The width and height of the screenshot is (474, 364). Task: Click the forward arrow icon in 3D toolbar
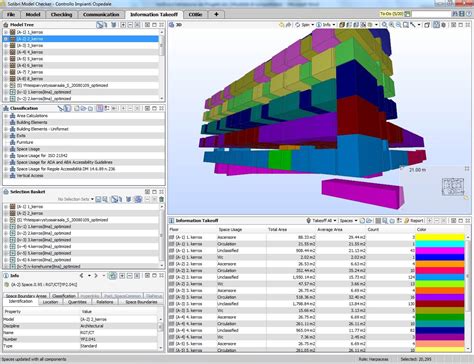click(x=289, y=25)
